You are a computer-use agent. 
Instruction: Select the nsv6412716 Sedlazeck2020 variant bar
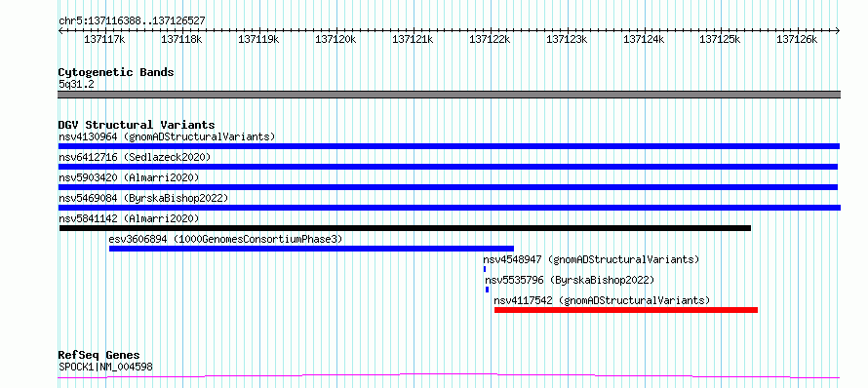pyautogui.click(x=448, y=167)
